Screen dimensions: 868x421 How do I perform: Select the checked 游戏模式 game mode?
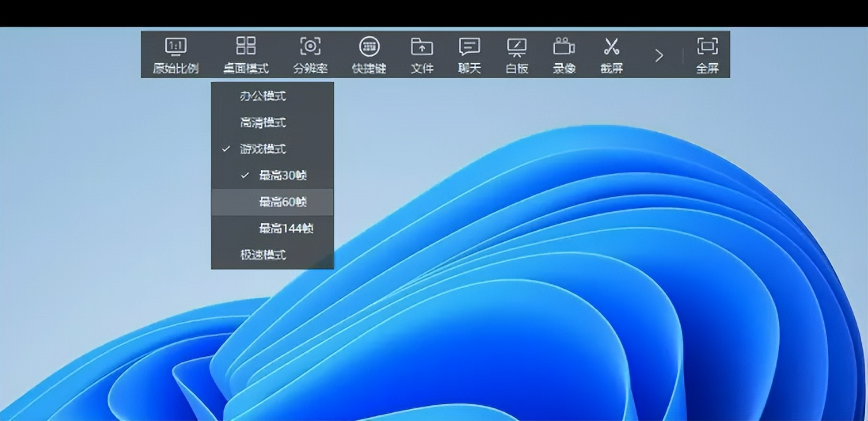pos(273,149)
